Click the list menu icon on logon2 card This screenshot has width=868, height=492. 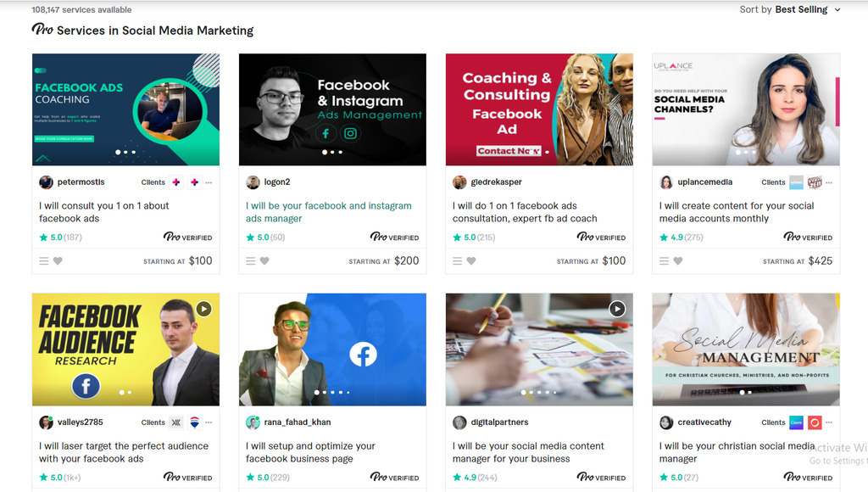(x=251, y=261)
